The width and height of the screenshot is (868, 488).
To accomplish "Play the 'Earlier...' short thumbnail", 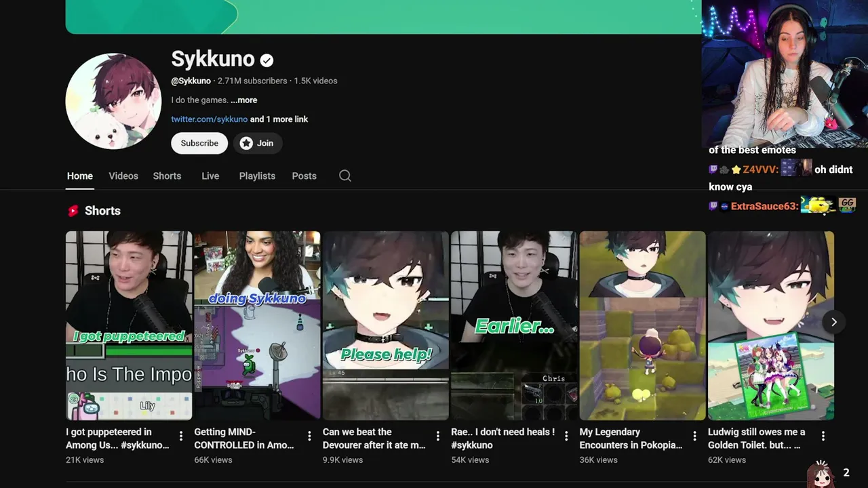I will (x=514, y=325).
